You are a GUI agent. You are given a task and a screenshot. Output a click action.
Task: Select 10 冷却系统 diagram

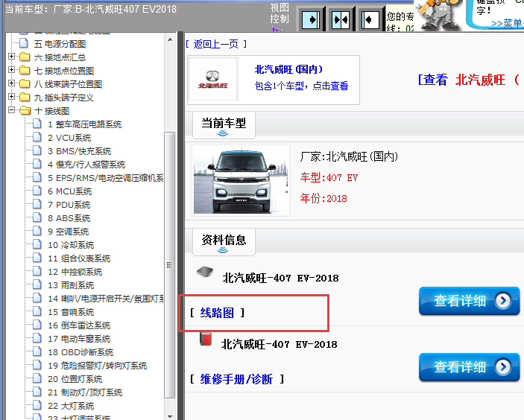click(71, 245)
